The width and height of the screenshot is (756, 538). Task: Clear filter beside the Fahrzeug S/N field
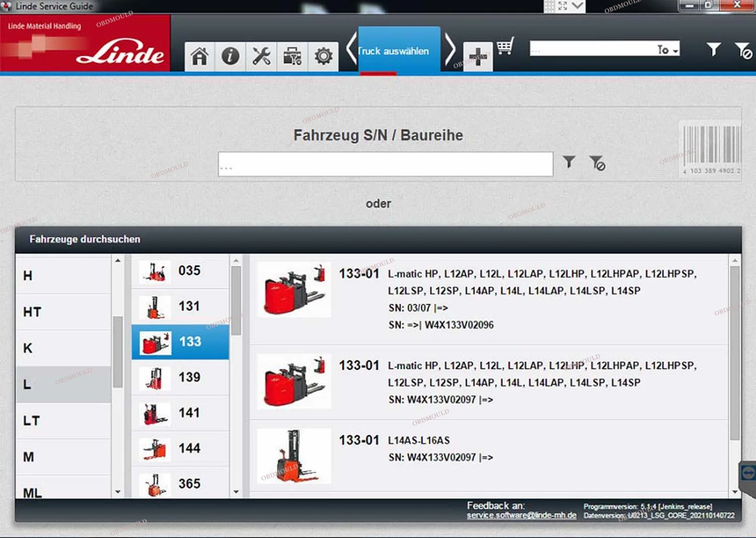point(597,163)
